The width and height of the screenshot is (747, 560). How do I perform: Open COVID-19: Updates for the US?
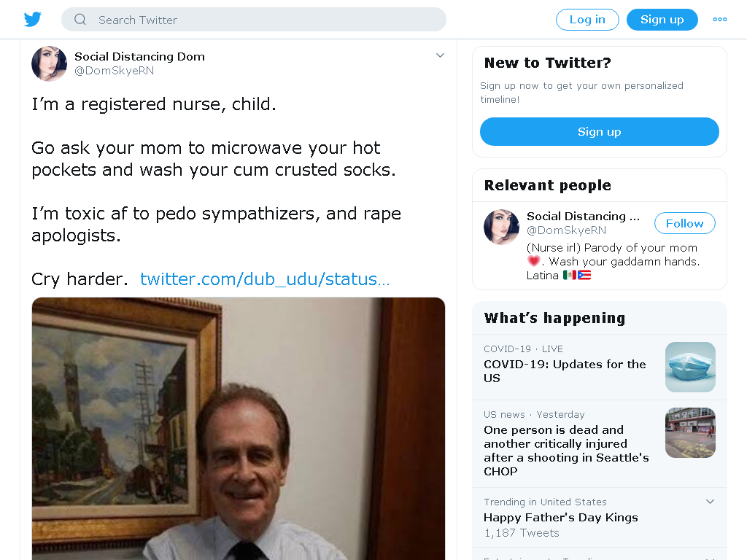coord(565,371)
